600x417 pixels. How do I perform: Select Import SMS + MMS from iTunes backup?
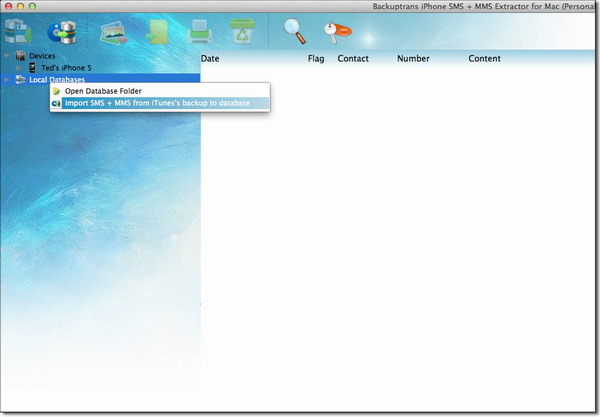tap(157, 103)
